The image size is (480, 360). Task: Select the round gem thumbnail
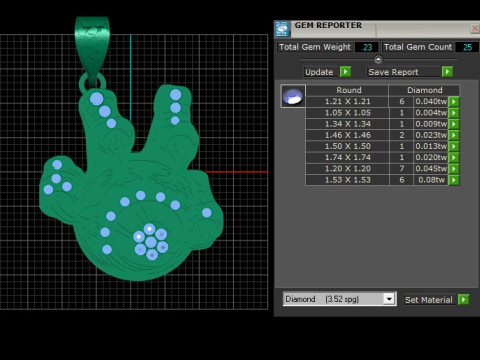click(293, 96)
